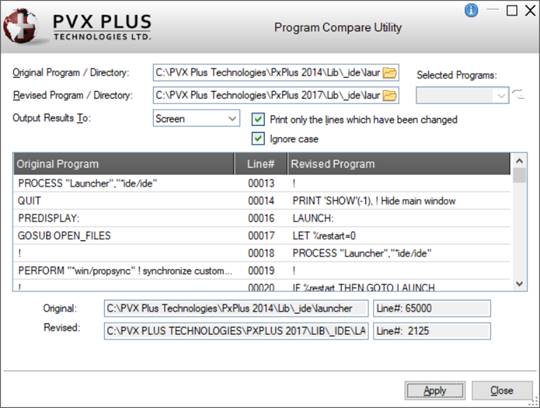The image size is (540, 408).
Task: Click into the Original Program / Directory field
Action: click(x=268, y=73)
